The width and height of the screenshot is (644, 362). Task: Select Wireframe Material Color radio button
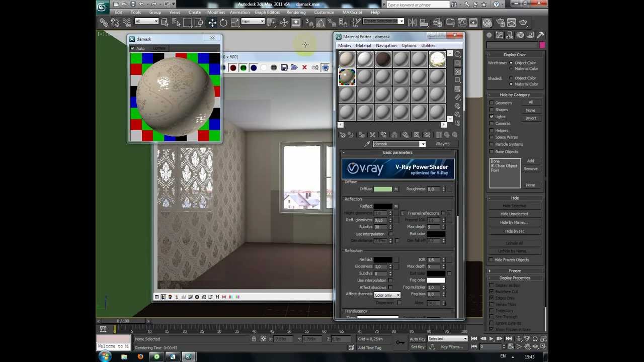pos(511,69)
